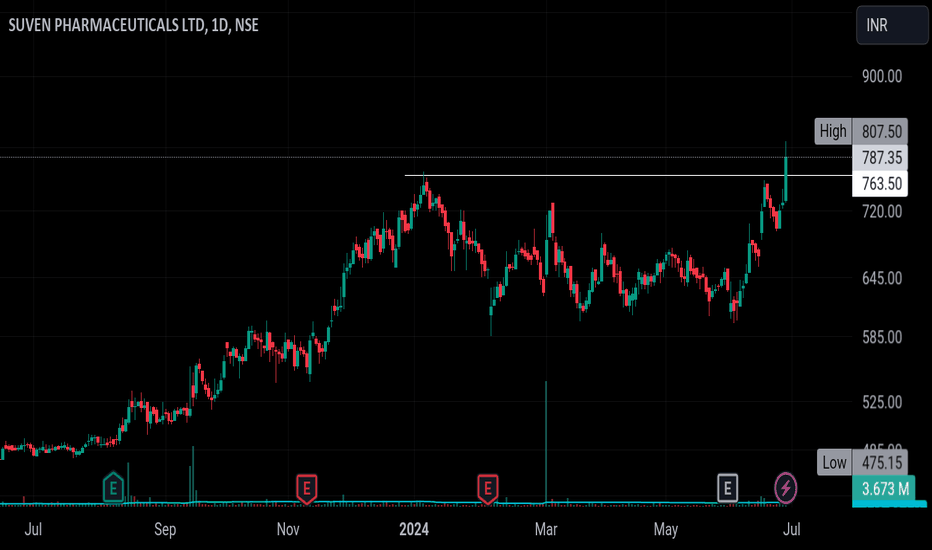Click the SUVEN PHARMACEUTICALS LTD symbol title
Viewport: 932px width, 550px height.
click(133, 25)
